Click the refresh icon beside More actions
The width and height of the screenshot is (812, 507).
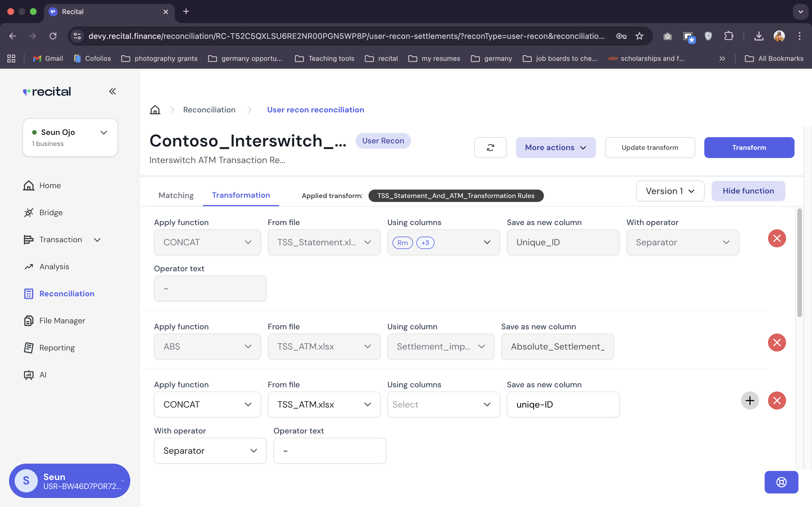tap(490, 148)
